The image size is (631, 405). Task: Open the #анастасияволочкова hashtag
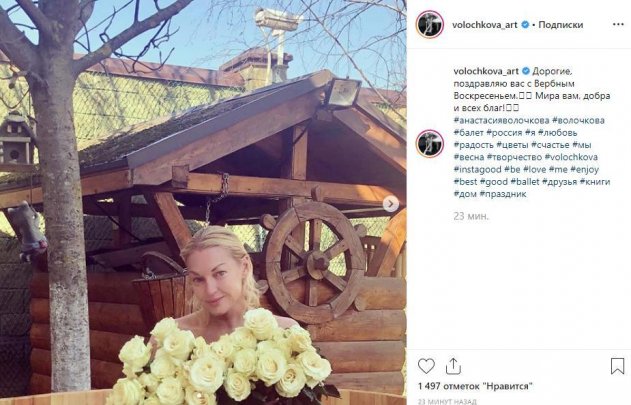501,120
